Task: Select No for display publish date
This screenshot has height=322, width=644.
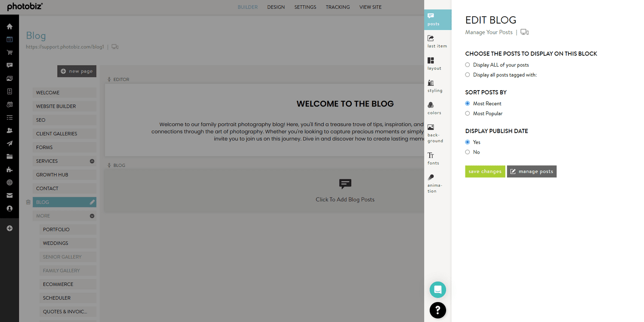Action: coord(468,152)
